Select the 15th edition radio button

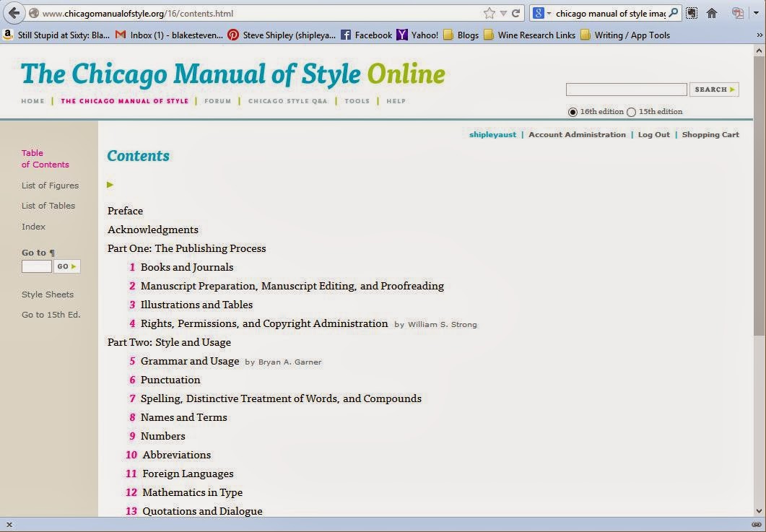click(631, 112)
